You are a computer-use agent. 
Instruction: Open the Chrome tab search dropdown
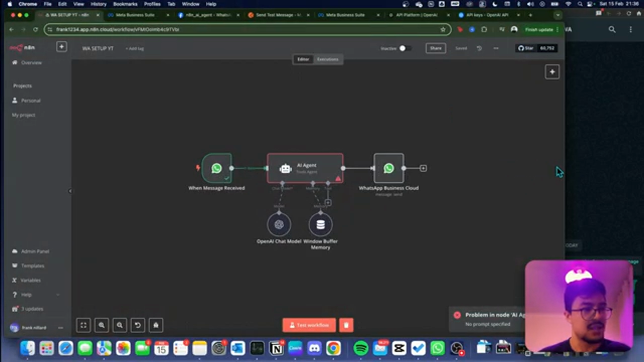click(x=557, y=15)
